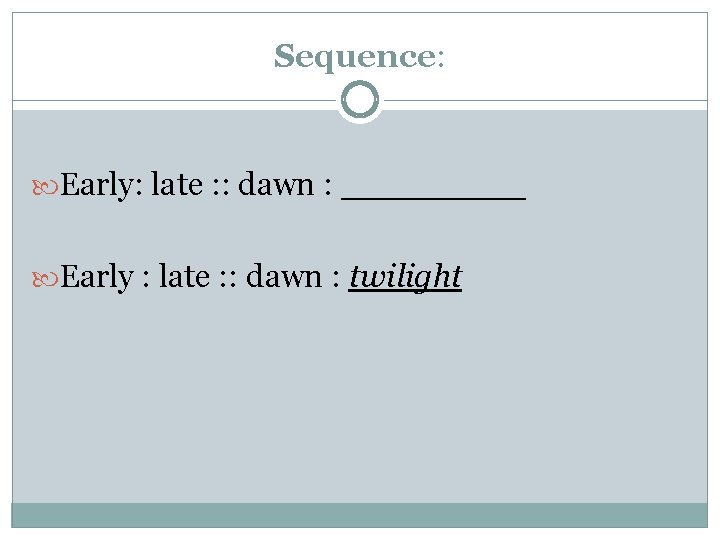Click the circle ornament below the title

[360, 100]
